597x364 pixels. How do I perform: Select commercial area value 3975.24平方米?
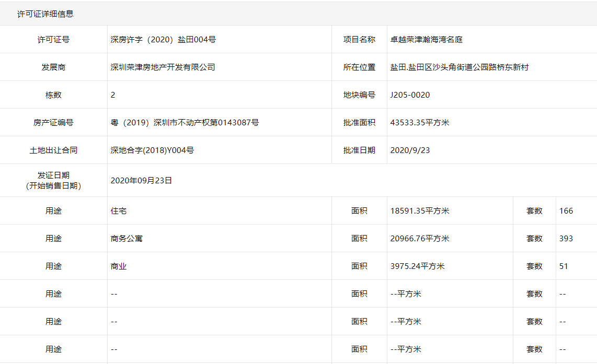pyautogui.click(x=417, y=266)
